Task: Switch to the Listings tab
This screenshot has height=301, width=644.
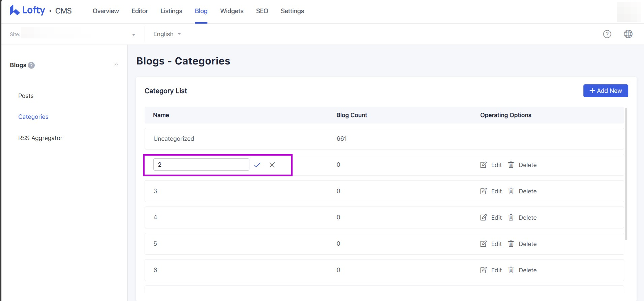Action: point(171,11)
